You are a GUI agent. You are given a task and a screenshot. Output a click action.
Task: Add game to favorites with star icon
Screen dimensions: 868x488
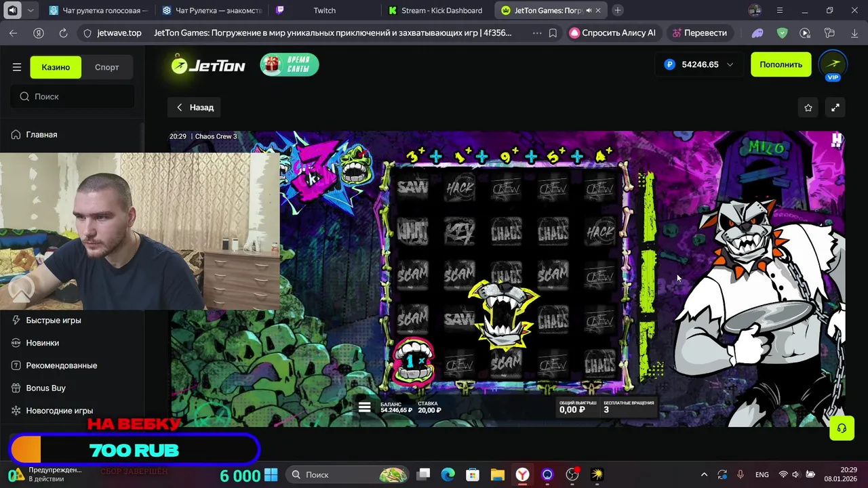tap(808, 108)
